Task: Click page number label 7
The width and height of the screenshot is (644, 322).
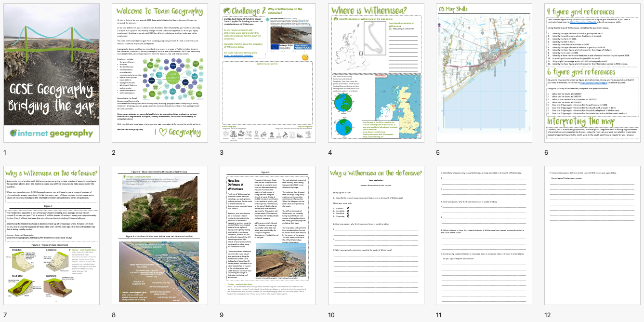Action: (x=5, y=315)
